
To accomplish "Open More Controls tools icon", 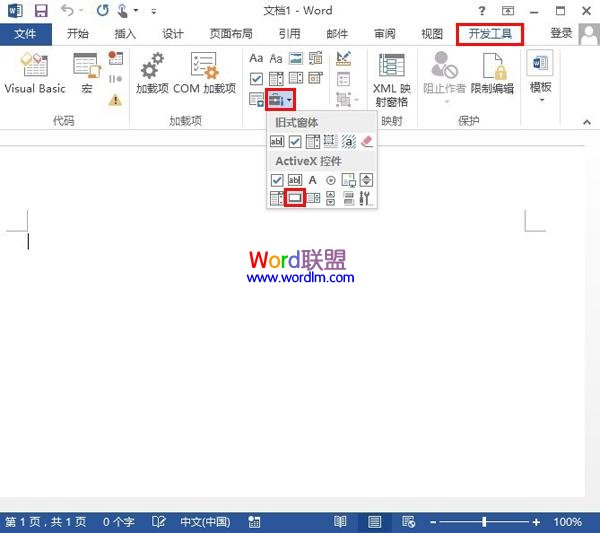I will tap(366, 198).
